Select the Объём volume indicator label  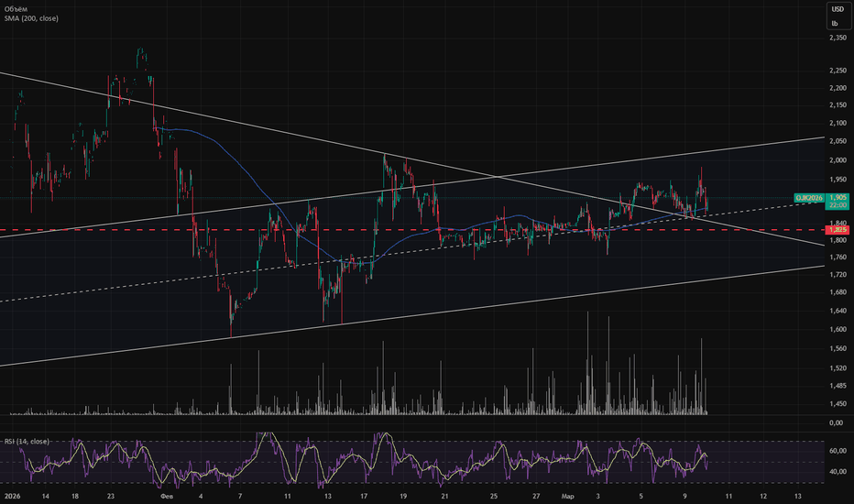pyautogui.click(x=16, y=9)
